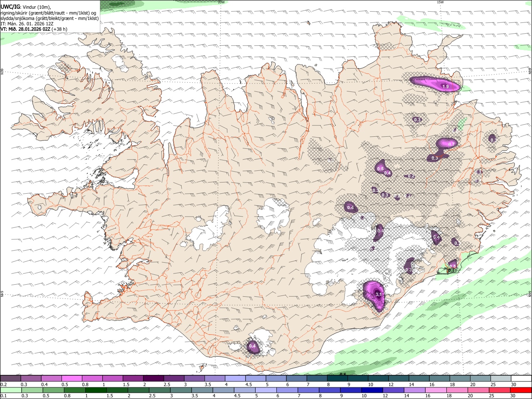Click the dark teal snow legend swatch at 9
The height and width of the screenshot is (399, 532).
337,379
